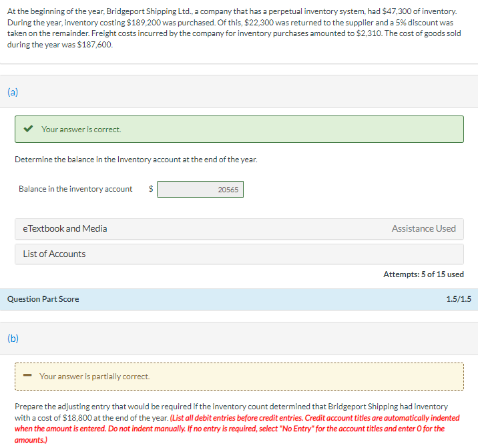
Task: Open the eTextbook and Media section
Action: (239, 229)
